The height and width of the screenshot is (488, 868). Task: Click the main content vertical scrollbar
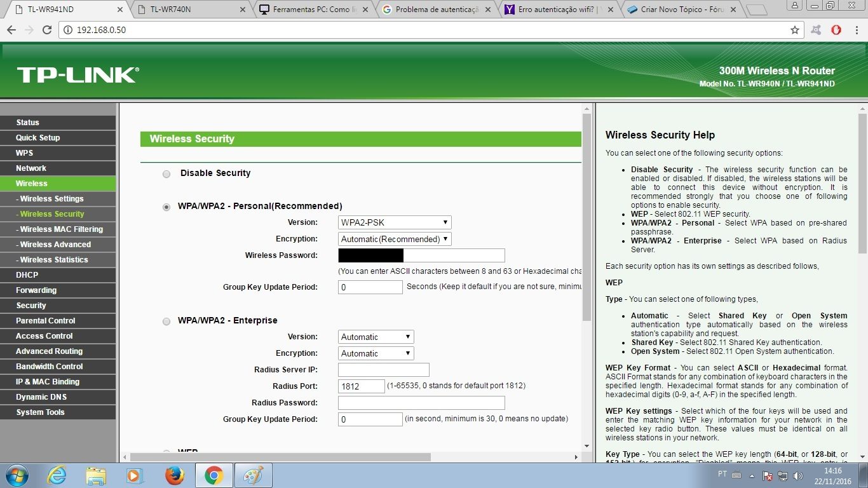click(587, 217)
